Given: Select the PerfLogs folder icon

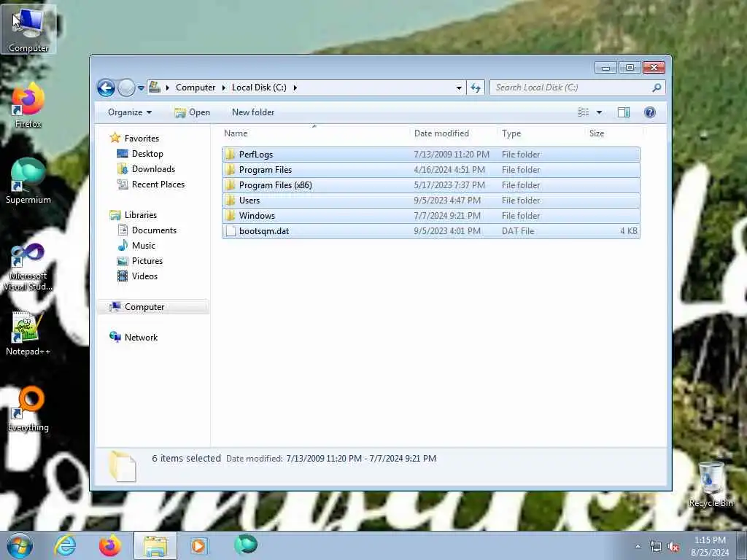Looking at the screenshot, I should click(x=231, y=154).
